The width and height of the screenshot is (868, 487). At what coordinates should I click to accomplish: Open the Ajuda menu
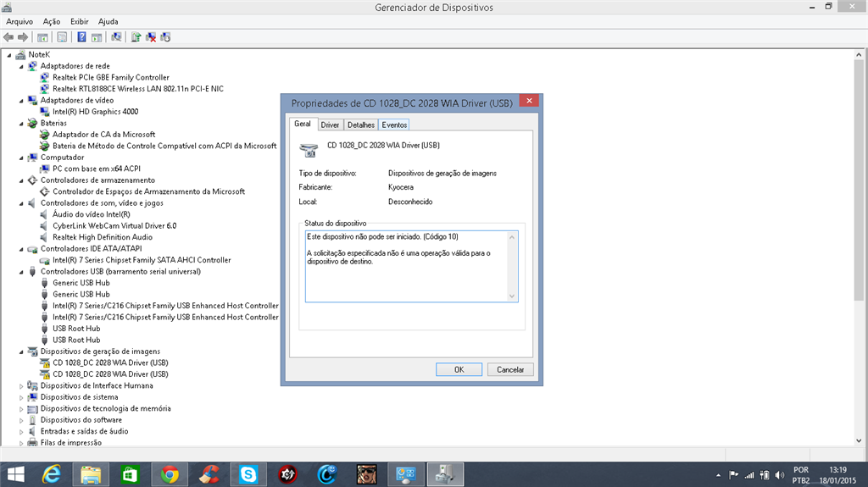click(108, 21)
